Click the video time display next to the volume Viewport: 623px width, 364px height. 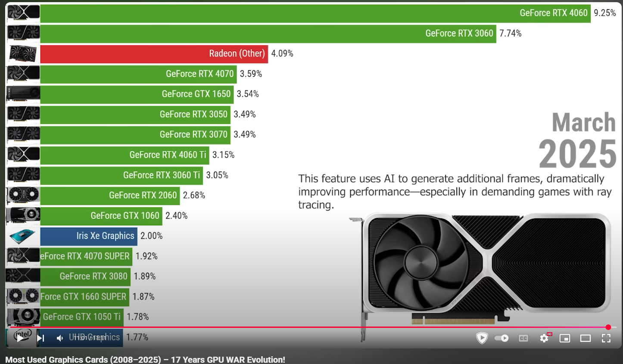click(x=90, y=338)
